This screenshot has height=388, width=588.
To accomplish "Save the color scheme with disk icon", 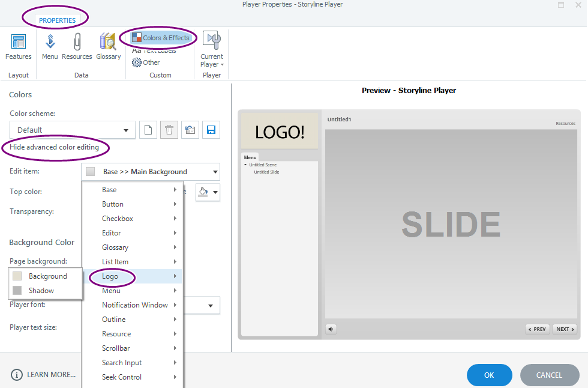I will click(x=211, y=130).
